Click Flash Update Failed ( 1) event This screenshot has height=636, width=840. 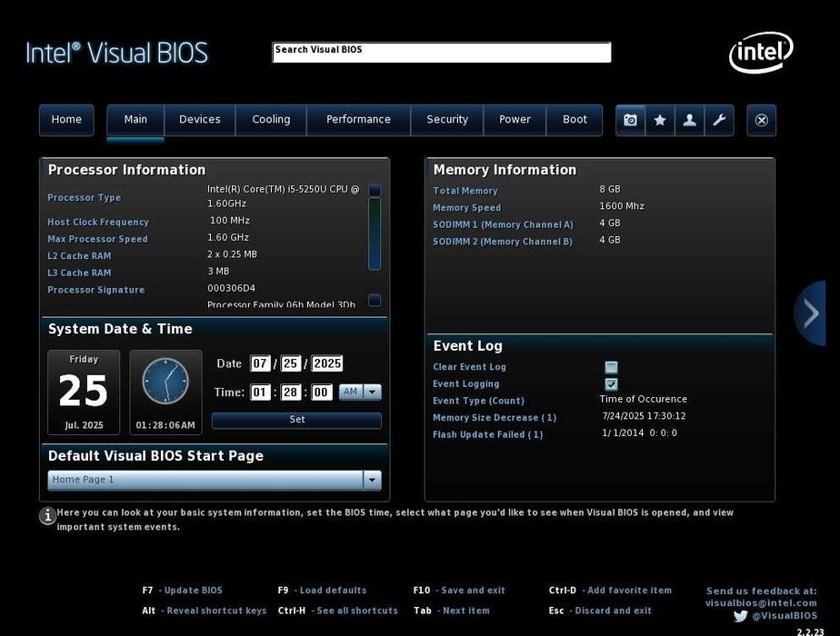[488, 434]
